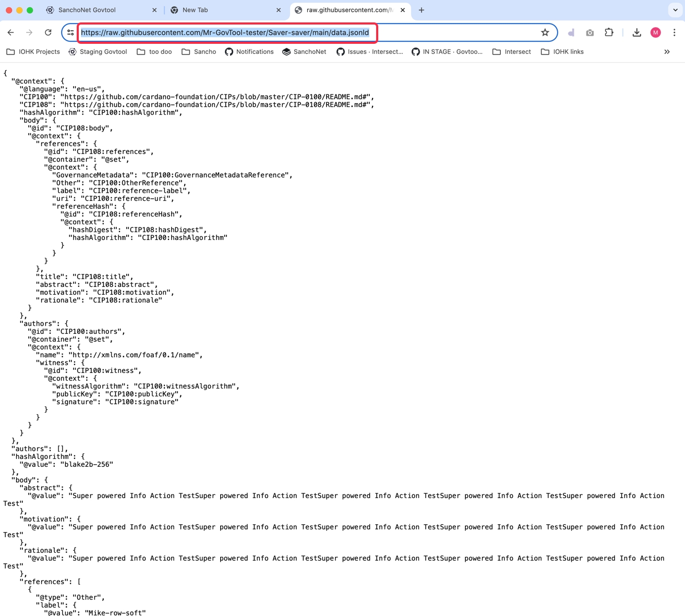The width and height of the screenshot is (685, 616).
Task: Open Chrome three-dot menu
Action: pos(674,32)
